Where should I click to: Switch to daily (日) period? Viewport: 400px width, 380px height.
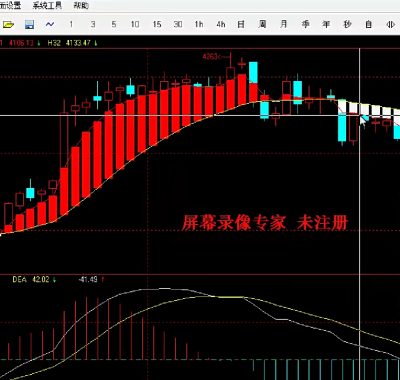[241, 24]
